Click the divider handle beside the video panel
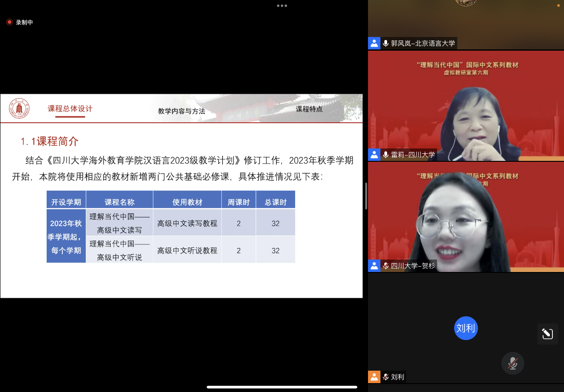The image size is (564, 392). 366,196
